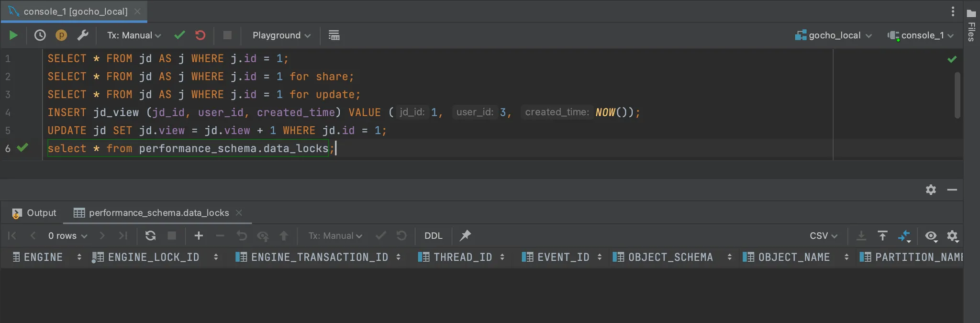Open the query history clock icon
The width and height of the screenshot is (980, 323).
(x=40, y=35)
